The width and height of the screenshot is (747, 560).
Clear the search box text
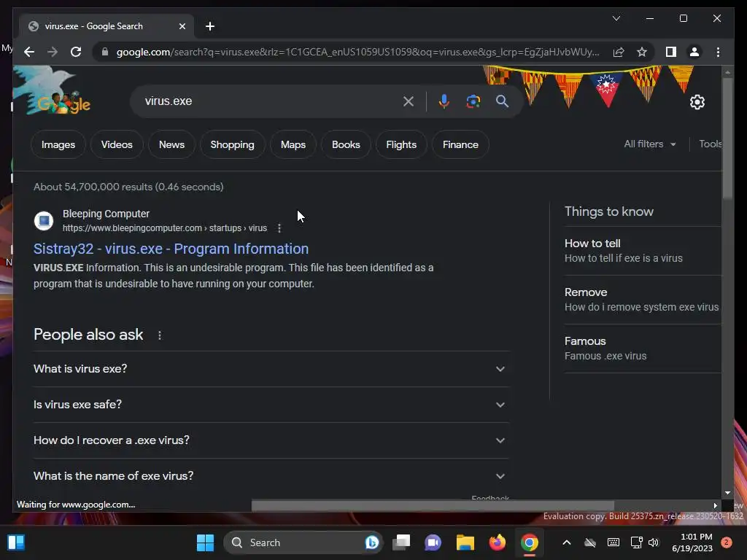(x=409, y=101)
